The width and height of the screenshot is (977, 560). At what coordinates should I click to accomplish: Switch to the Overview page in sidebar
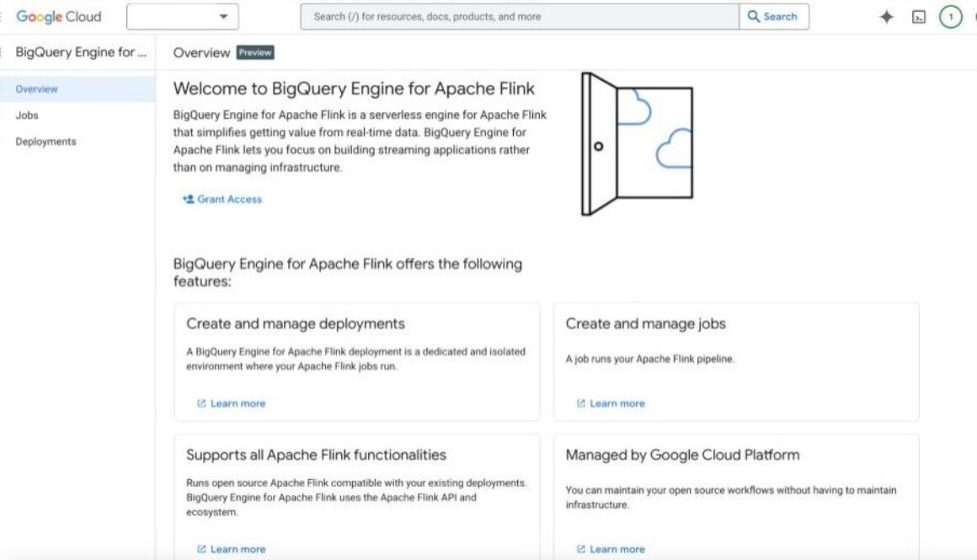[x=35, y=88]
